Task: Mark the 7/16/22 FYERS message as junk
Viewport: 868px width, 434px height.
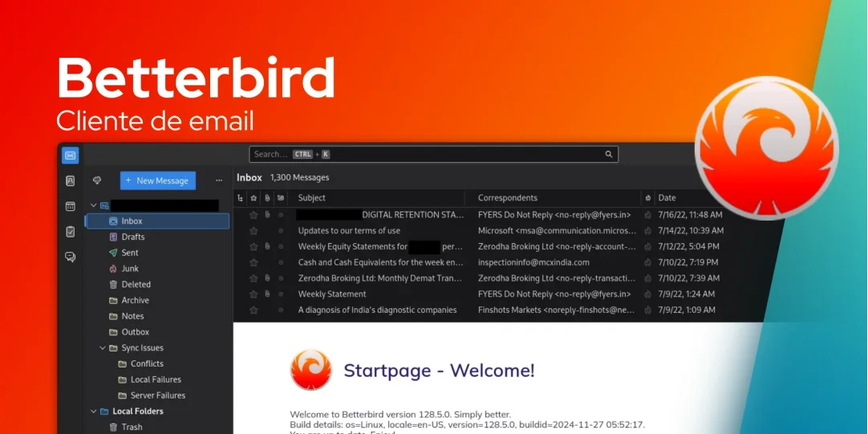Action: 647,215
